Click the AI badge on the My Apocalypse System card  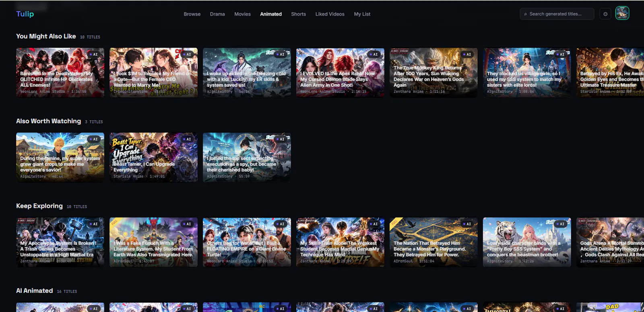94,224
